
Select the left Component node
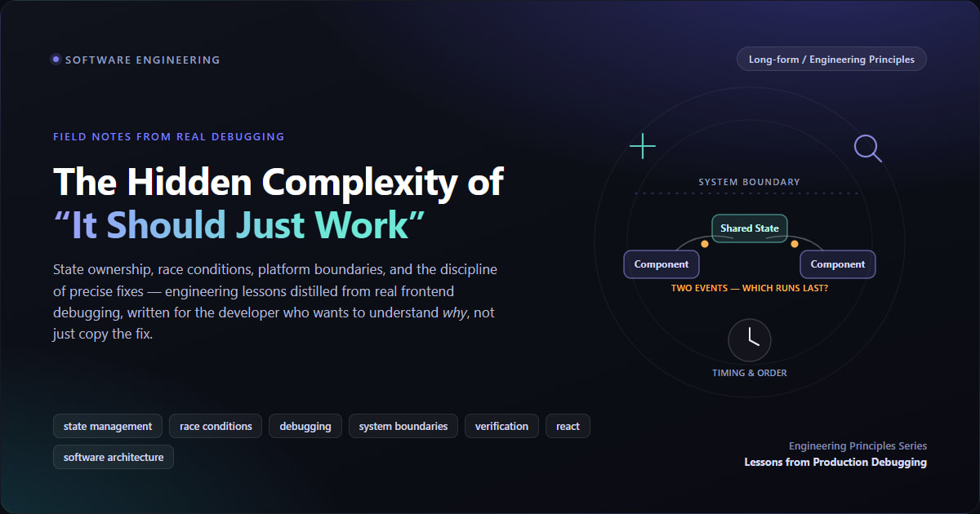[x=661, y=264]
